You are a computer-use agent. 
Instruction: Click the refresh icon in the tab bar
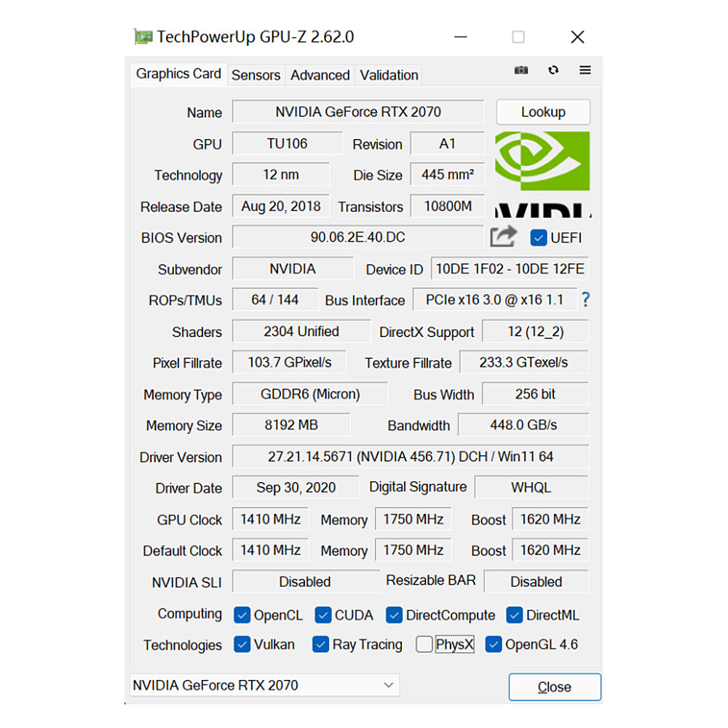coord(553,70)
